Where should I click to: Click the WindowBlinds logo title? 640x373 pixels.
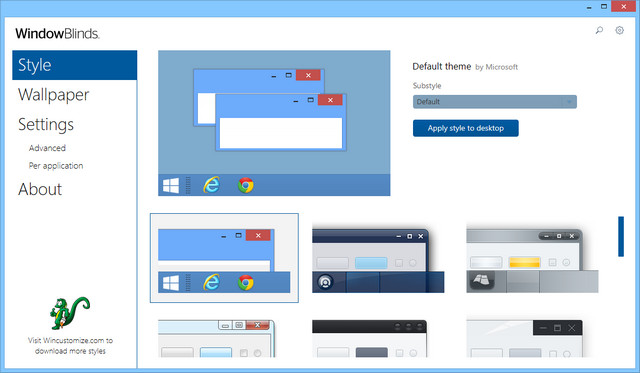point(58,33)
